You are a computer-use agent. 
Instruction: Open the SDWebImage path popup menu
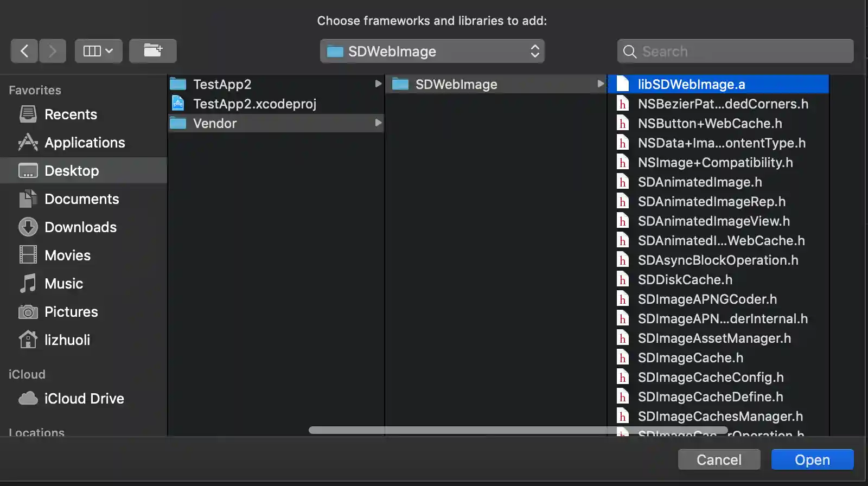[432, 52]
